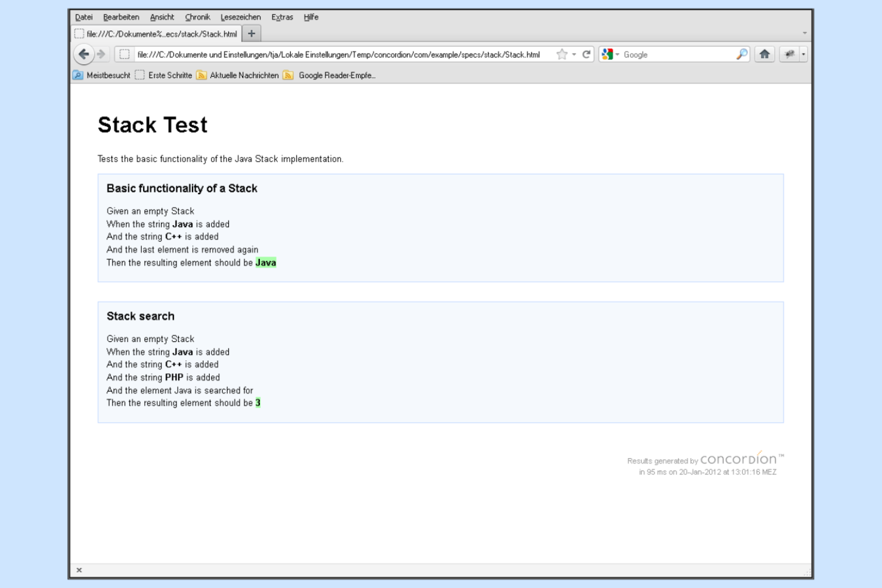Open the browser home page icon
Screen dimensions: 882x588
[765, 54]
